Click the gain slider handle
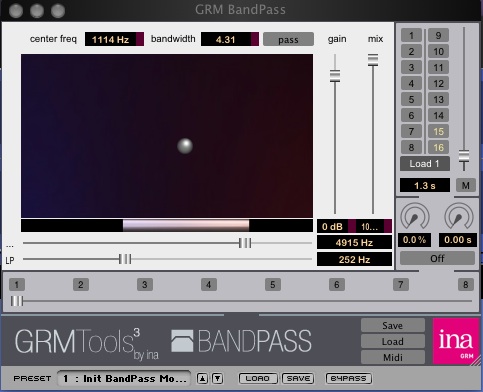This screenshot has width=483, height=392. 335,76
